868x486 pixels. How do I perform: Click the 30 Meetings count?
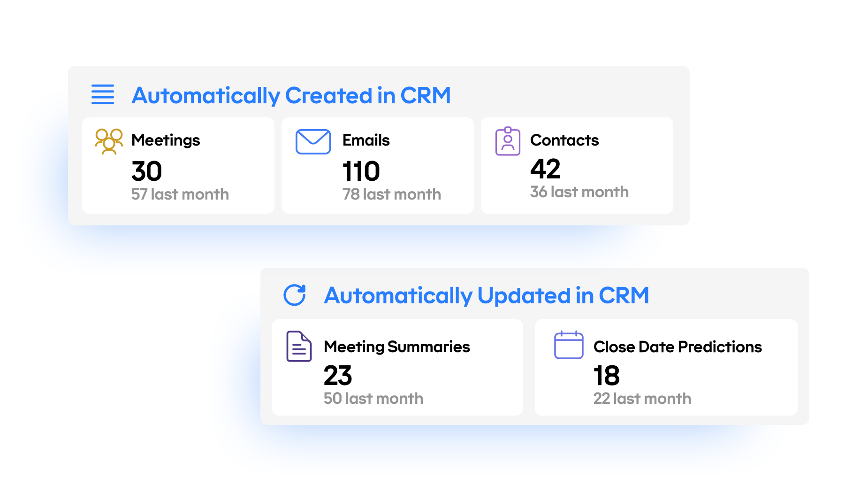pos(146,171)
